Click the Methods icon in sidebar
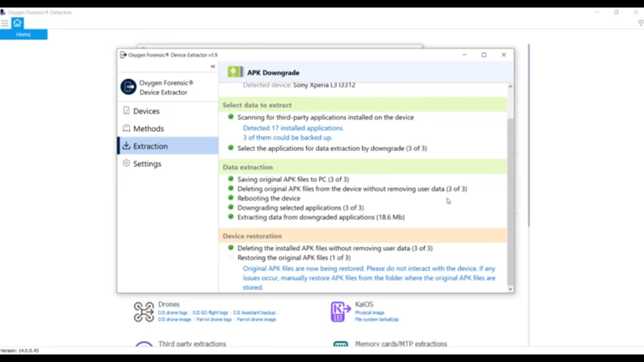The height and width of the screenshot is (362, 644). coord(126,128)
